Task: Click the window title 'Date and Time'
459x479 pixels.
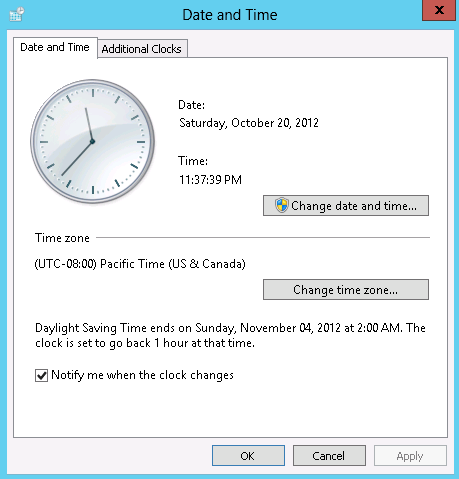Action: [x=230, y=15]
